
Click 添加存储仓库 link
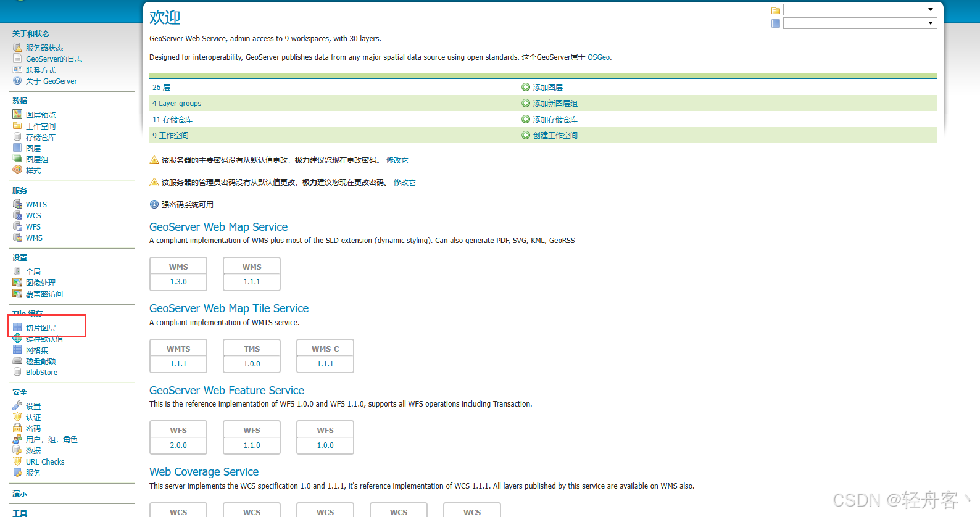pos(555,120)
